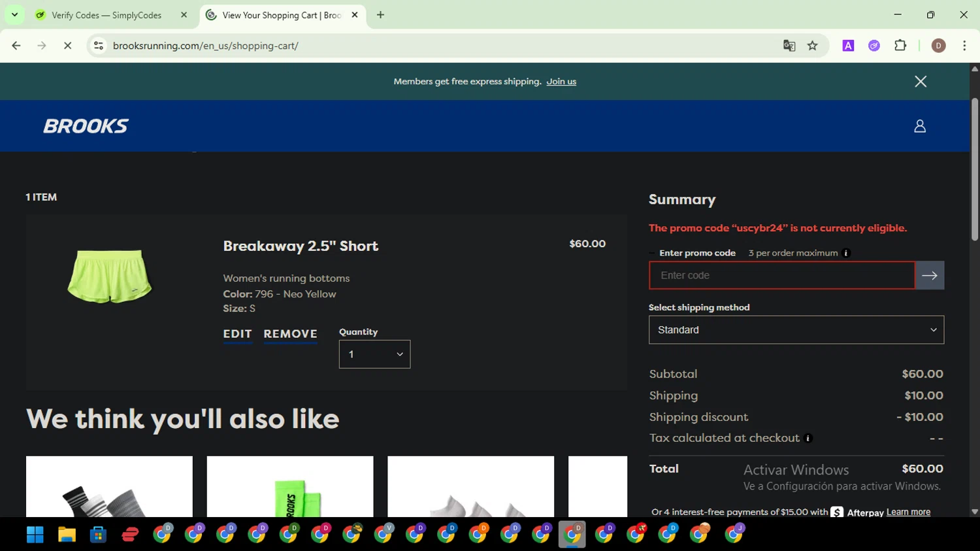Viewport: 980px width, 551px height.
Task: Go back to the previous page
Action: click(x=16, y=46)
